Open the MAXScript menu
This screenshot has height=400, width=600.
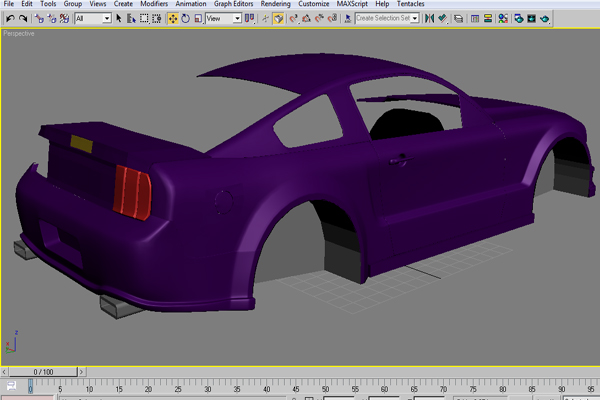click(x=352, y=4)
